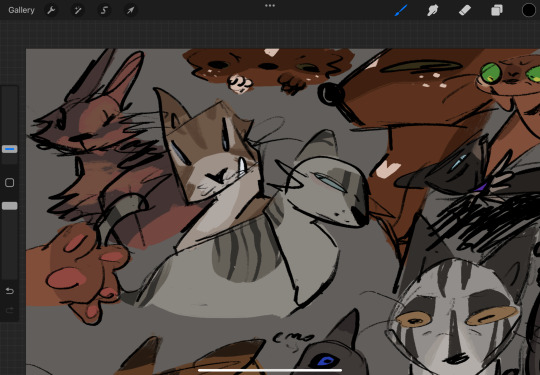Select the Smudge finger tool
The height and width of the screenshot is (375, 540).
coord(433,10)
